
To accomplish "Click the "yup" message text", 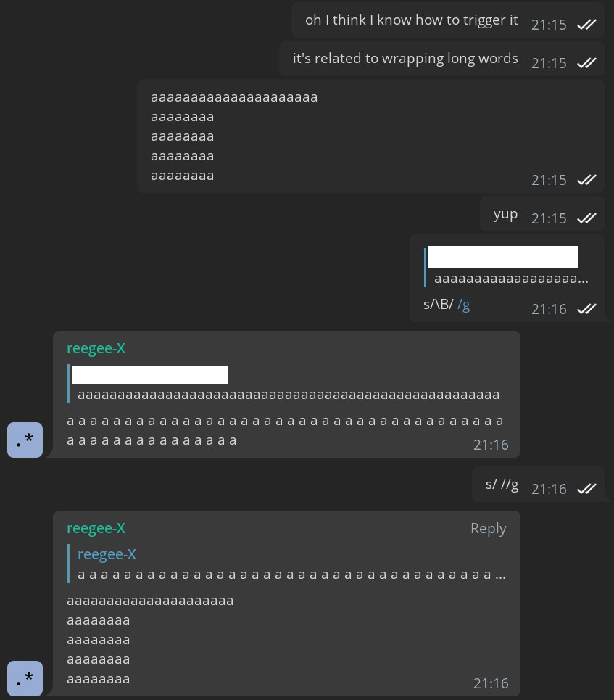I will pos(505,214).
